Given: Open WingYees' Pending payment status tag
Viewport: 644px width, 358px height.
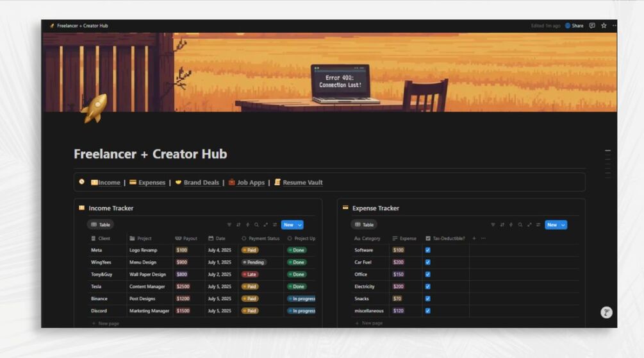Looking at the screenshot, I should 253,262.
